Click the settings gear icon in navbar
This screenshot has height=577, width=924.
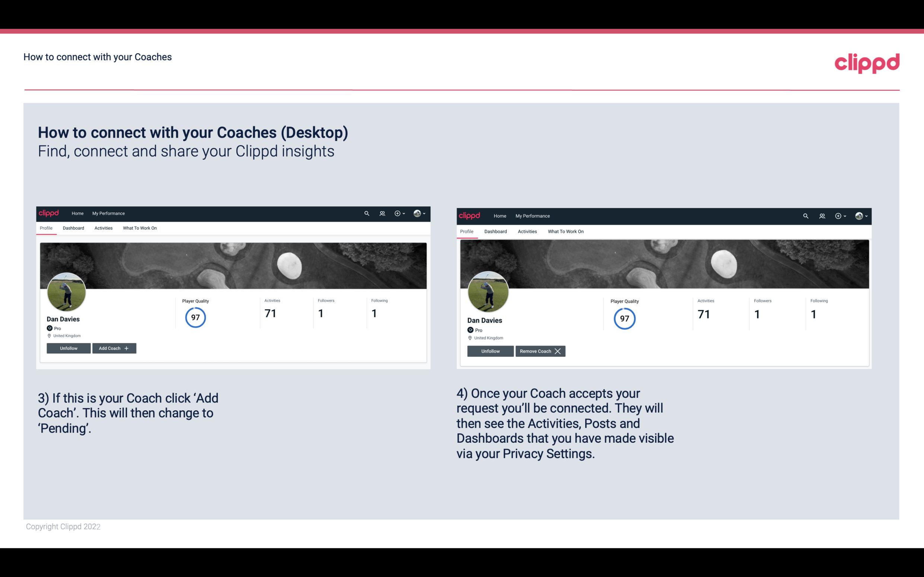point(397,213)
